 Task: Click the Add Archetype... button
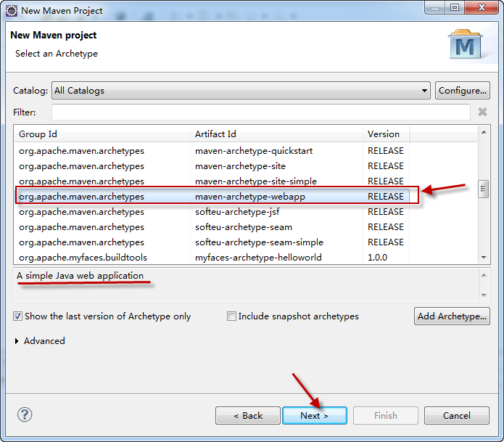[x=452, y=316]
